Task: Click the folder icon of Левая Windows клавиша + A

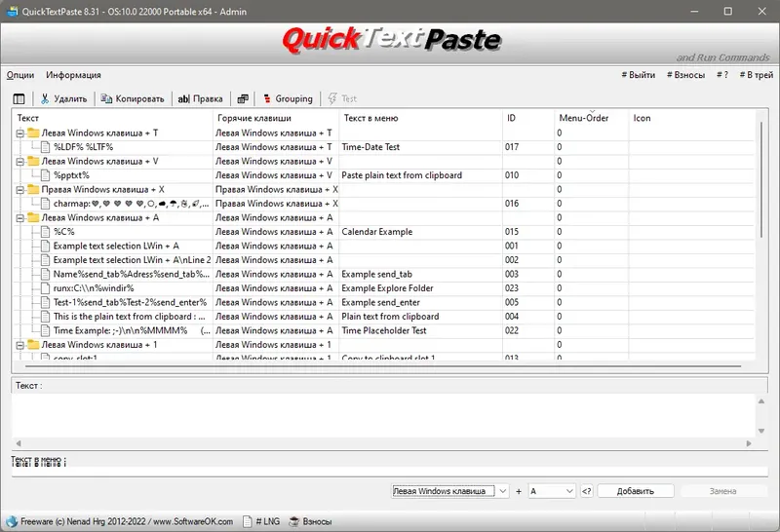Action: click(33, 217)
